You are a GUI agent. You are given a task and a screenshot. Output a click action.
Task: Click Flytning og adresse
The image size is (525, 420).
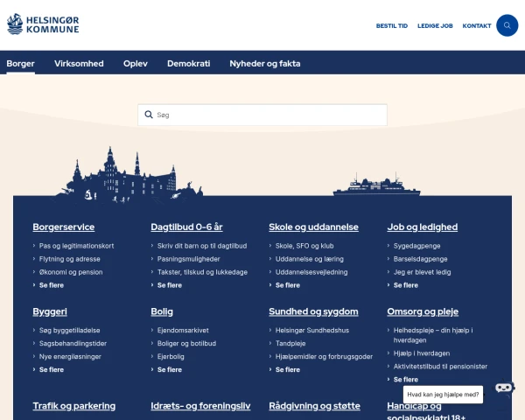(x=70, y=259)
